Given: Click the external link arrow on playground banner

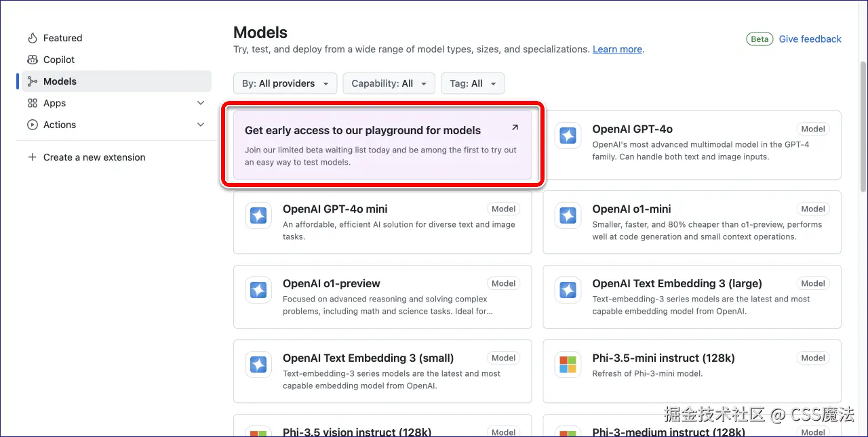Looking at the screenshot, I should (x=515, y=127).
